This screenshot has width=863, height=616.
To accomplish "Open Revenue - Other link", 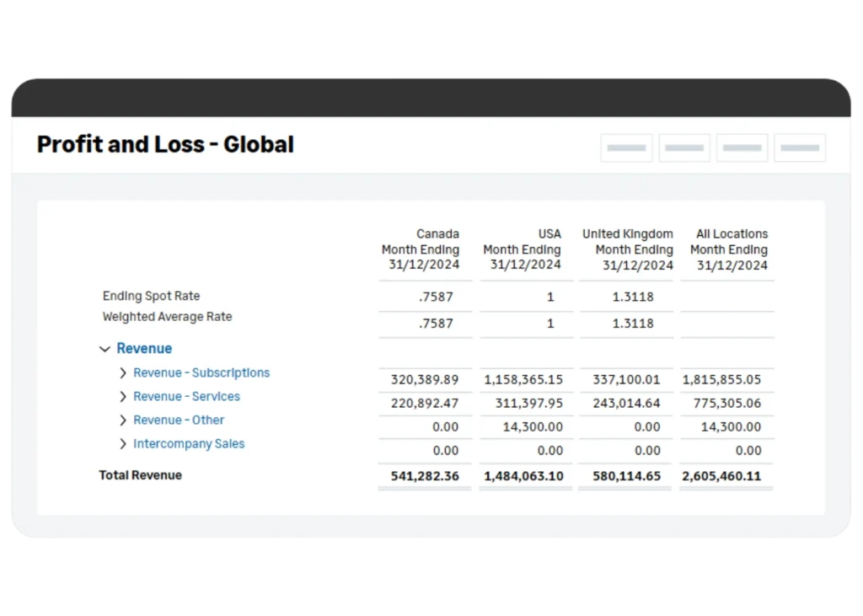I will tap(179, 420).
